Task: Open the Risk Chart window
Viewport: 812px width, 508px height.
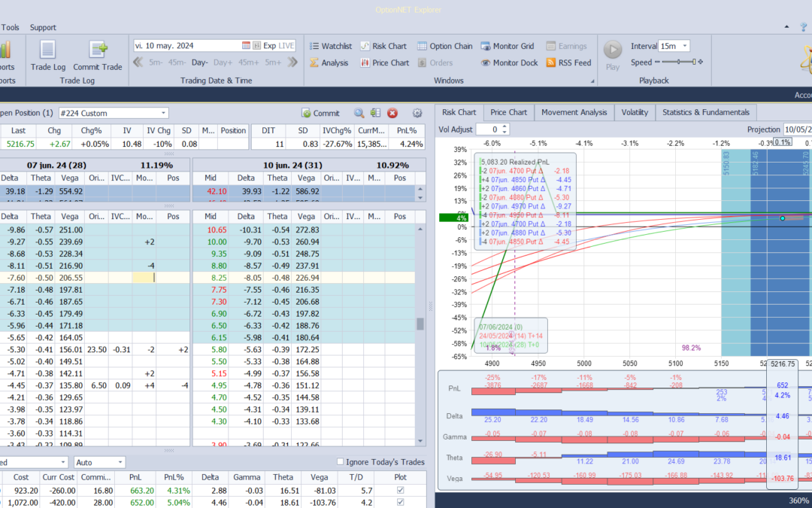Action: [383, 46]
